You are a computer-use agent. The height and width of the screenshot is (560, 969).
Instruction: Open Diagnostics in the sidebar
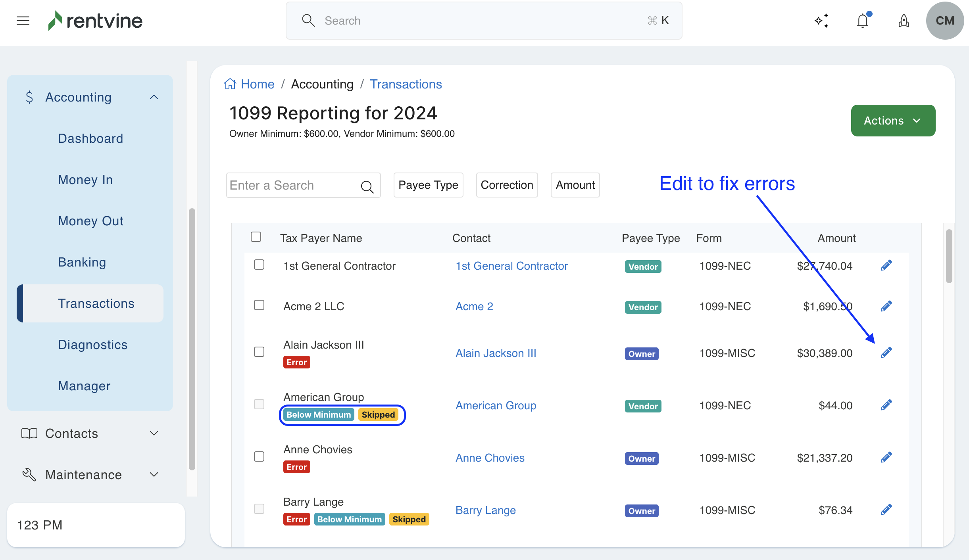[92, 345]
